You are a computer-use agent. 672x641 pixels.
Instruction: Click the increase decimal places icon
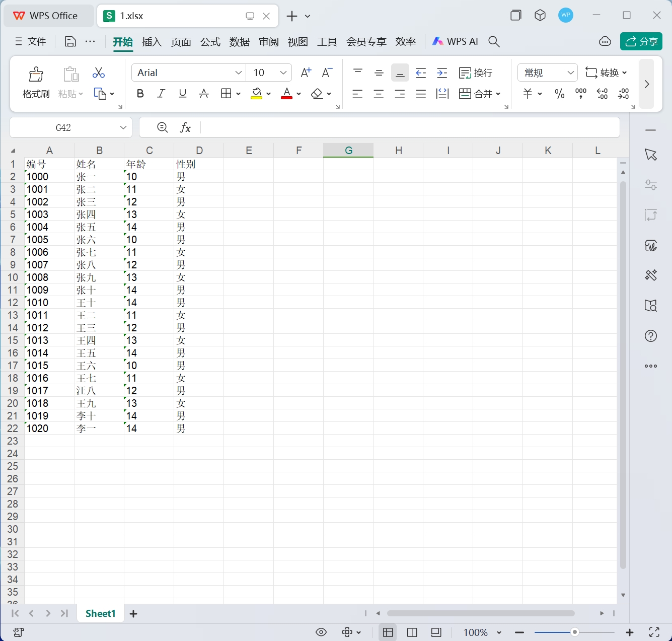click(602, 94)
